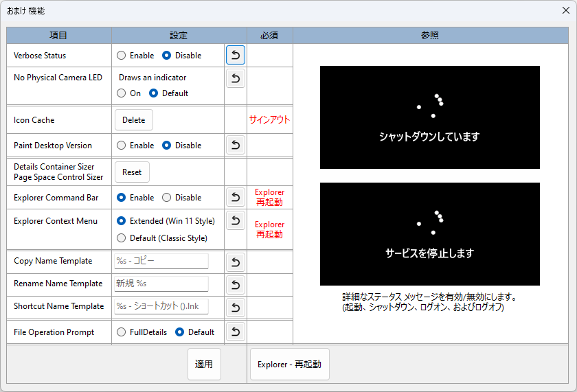Focus the Shortcut Name Template field
The width and height of the screenshot is (577, 392).
coord(161,306)
